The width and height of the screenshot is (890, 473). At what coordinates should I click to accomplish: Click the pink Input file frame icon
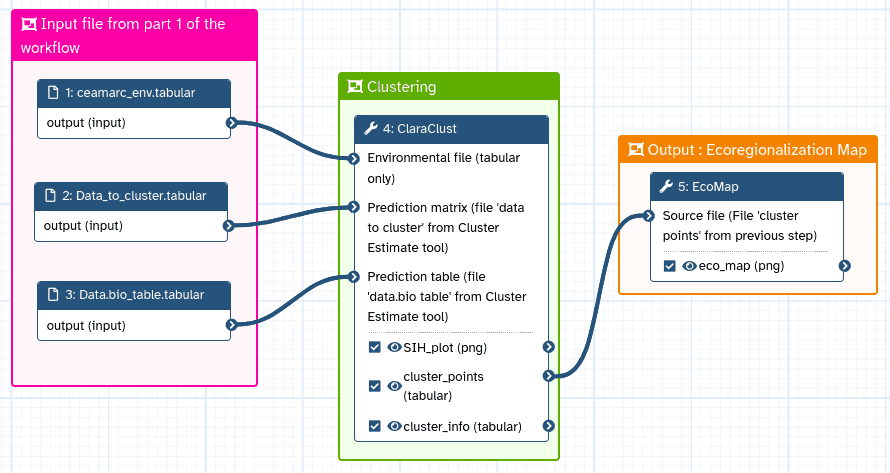[28, 24]
